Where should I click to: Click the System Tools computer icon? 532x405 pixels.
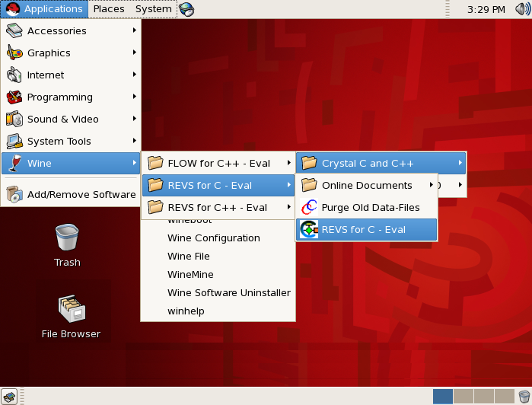(14, 141)
